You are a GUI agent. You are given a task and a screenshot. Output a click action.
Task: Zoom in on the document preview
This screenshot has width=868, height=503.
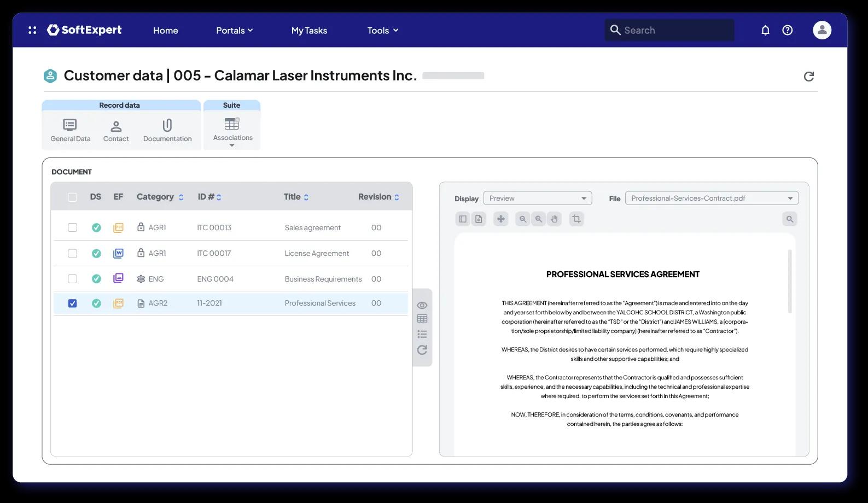tap(539, 219)
